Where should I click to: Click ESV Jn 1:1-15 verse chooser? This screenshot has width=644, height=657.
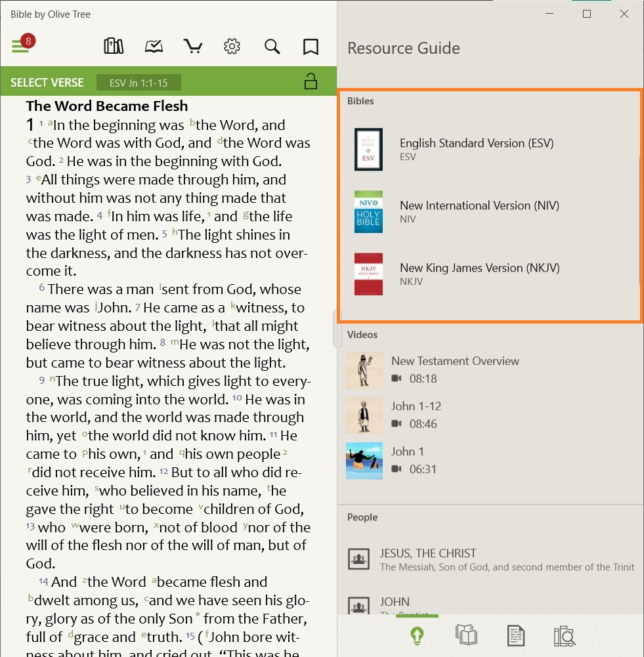point(139,83)
